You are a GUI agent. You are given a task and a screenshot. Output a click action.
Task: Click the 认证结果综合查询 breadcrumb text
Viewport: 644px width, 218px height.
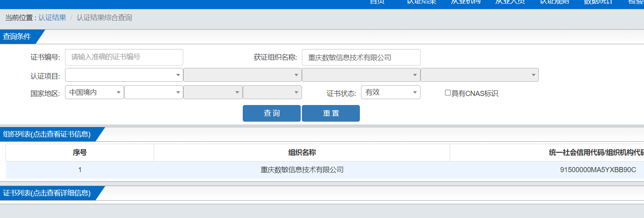[104, 18]
